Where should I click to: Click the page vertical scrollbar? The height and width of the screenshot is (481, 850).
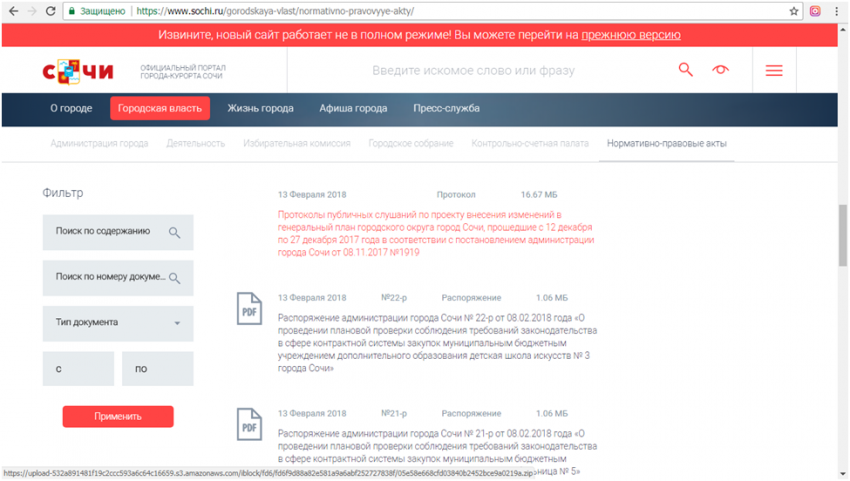842,235
